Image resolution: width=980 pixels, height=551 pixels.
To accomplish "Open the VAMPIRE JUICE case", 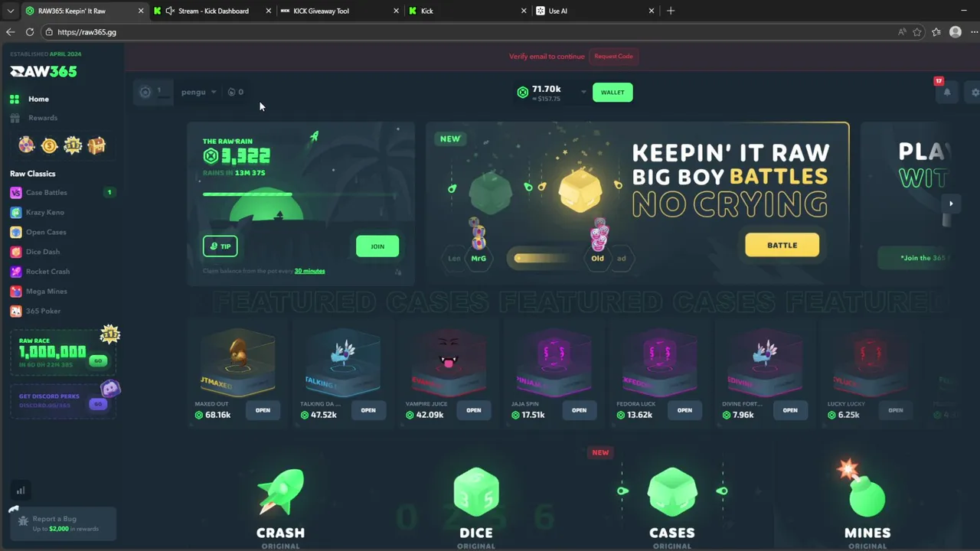I will (x=474, y=410).
